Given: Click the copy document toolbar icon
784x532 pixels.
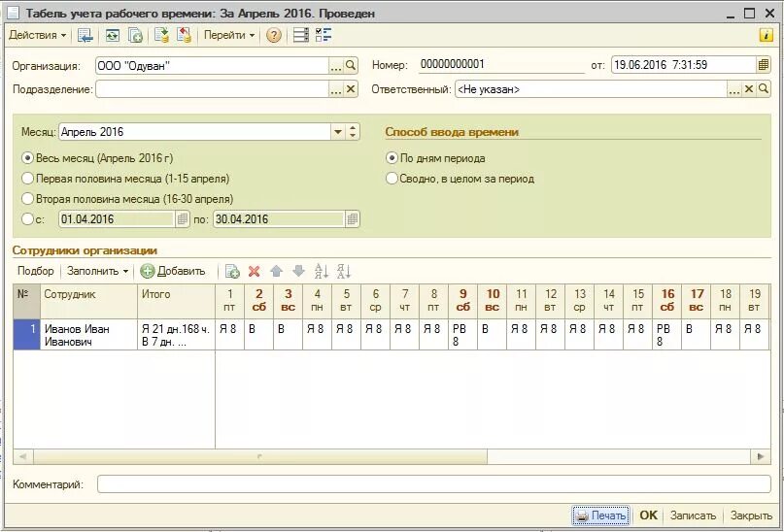Looking at the screenshot, I should point(135,36).
